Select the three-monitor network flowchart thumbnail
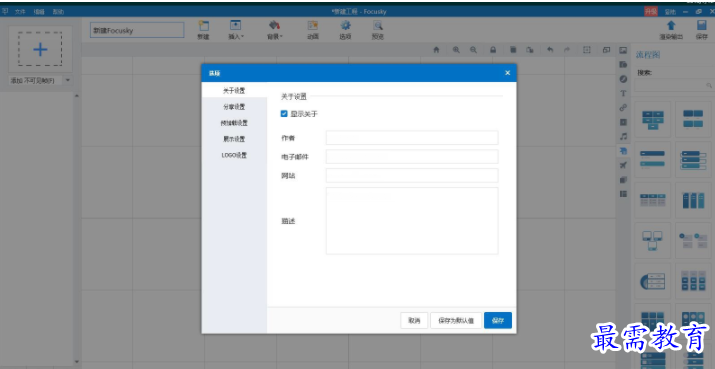 pyautogui.click(x=653, y=240)
